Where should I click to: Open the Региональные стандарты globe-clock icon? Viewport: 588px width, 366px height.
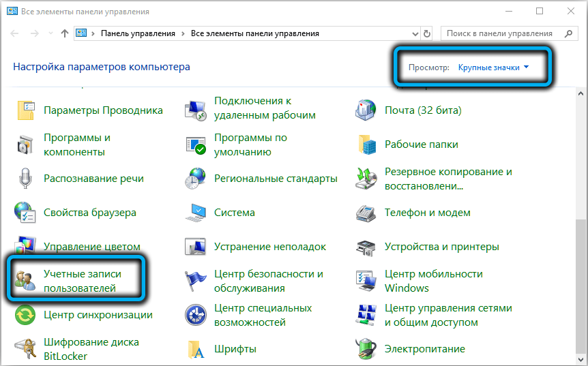click(x=195, y=179)
